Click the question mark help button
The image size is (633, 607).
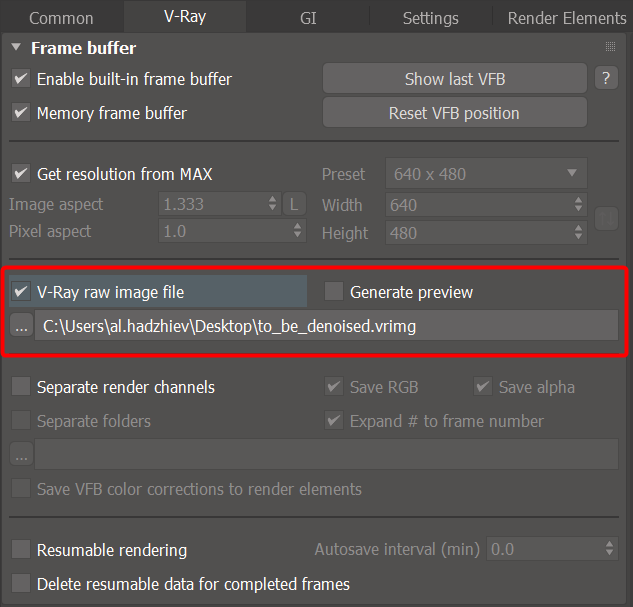pos(605,79)
